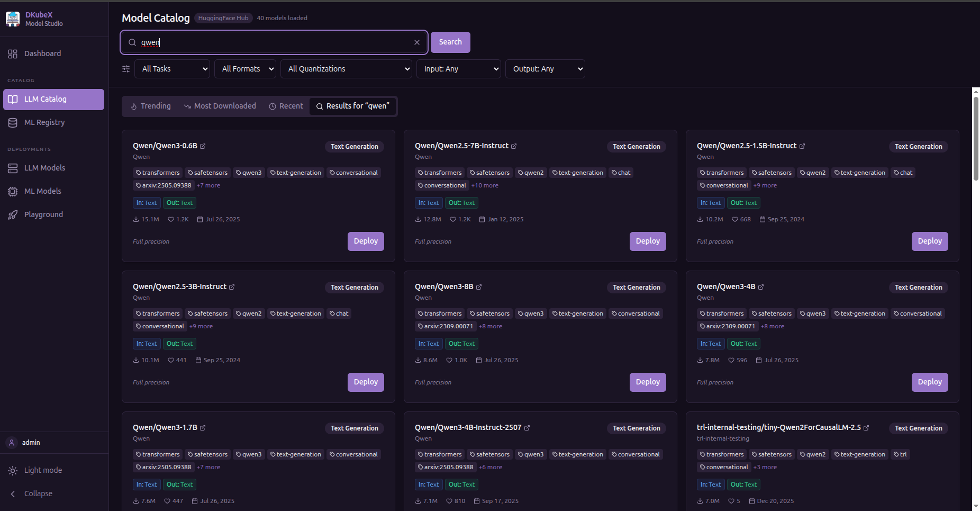Image resolution: width=980 pixels, height=511 pixels.
Task: Clear the search field with the X icon
Action: tap(417, 42)
